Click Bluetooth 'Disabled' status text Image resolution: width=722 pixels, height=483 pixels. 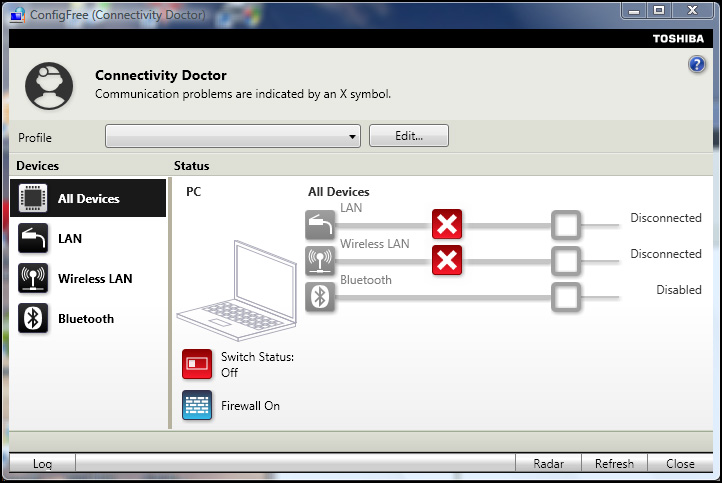[x=679, y=290]
